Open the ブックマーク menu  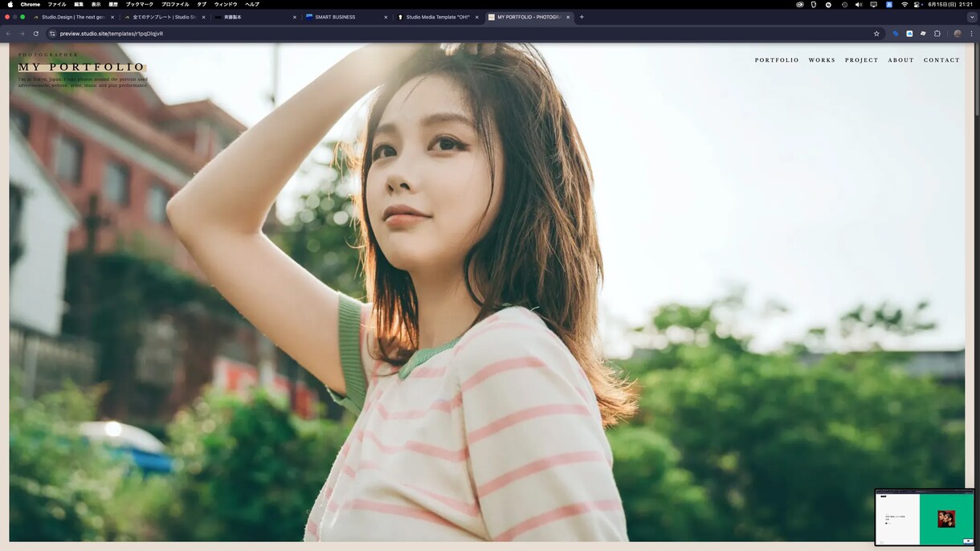click(x=140, y=5)
